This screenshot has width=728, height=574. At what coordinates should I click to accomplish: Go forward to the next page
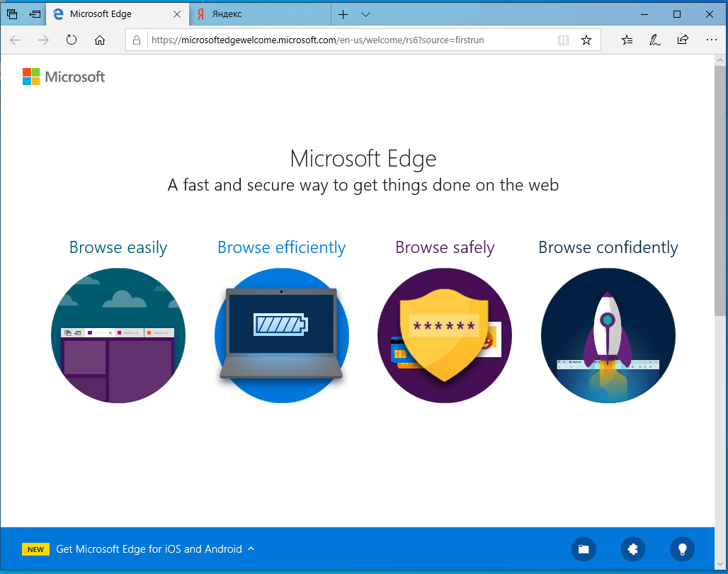point(43,40)
